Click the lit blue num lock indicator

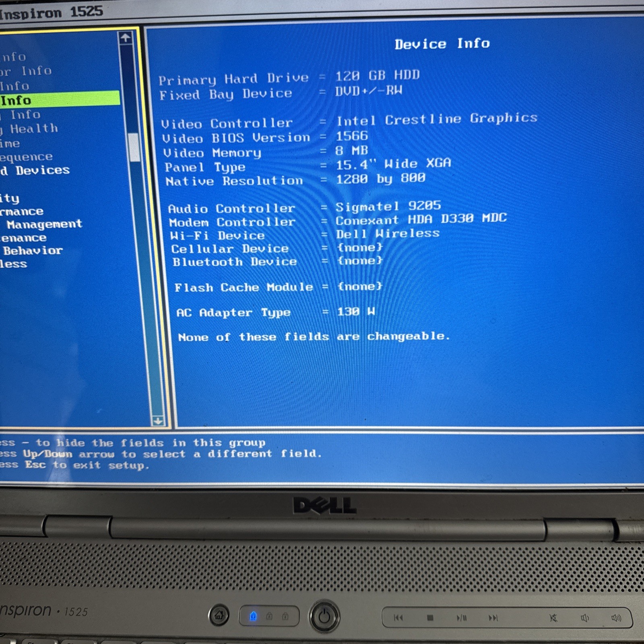[253, 616]
